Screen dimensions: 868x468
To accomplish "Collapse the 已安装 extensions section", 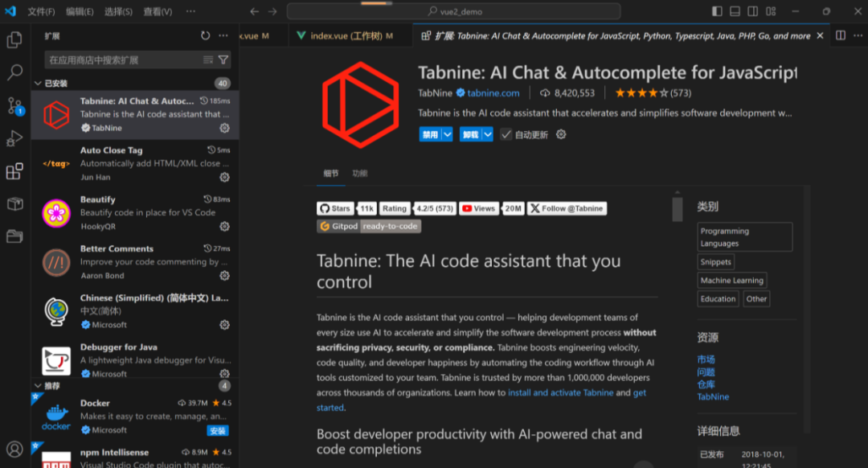I will tap(38, 83).
